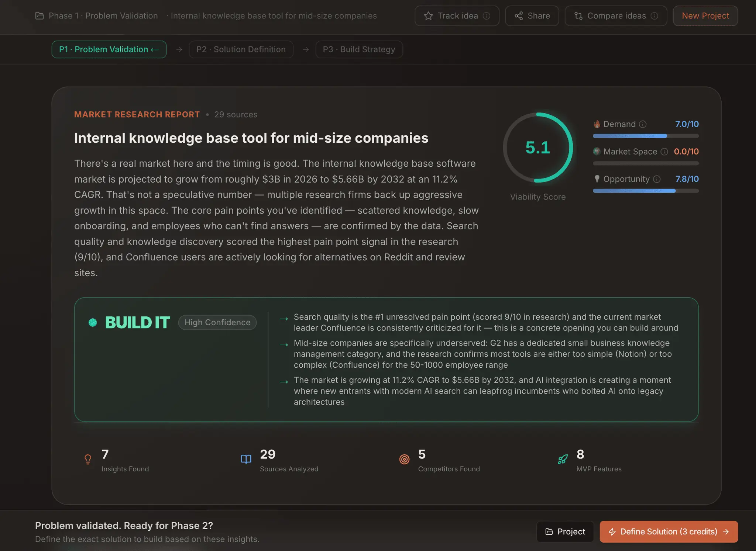Image resolution: width=756 pixels, height=551 pixels.
Task: Click the flame icon next to Demand
Action: tap(597, 124)
